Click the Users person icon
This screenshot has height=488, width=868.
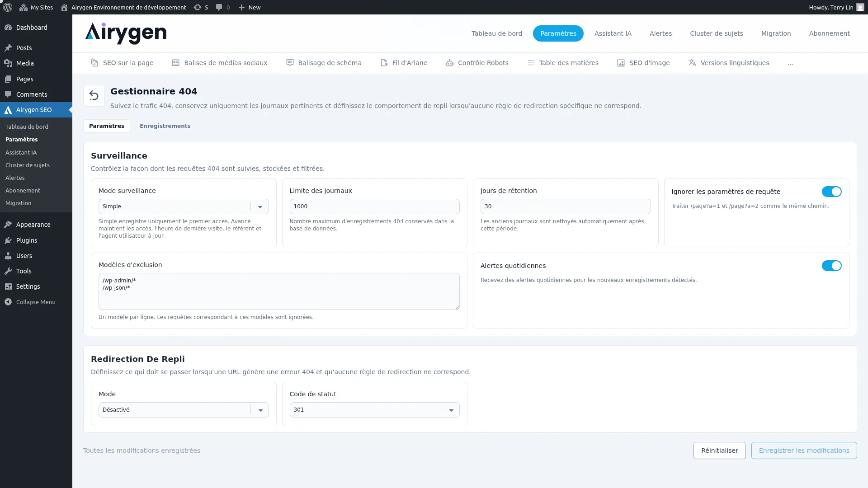point(8,256)
